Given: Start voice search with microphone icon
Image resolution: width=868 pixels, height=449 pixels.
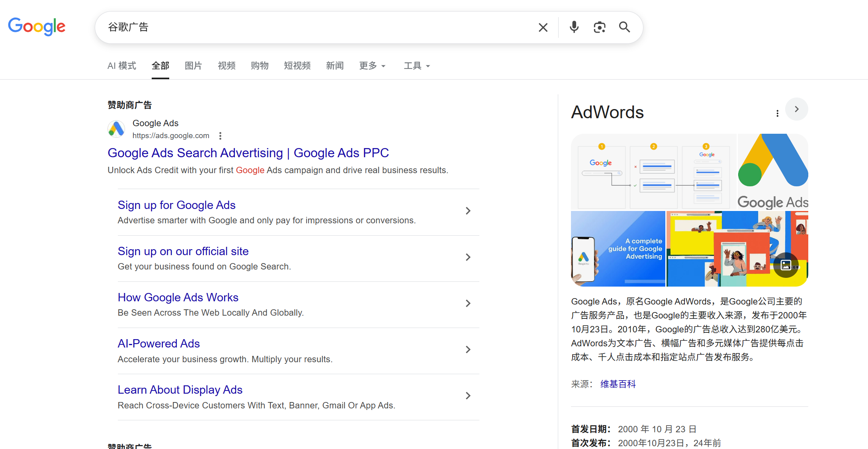Looking at the screenshot, I should point(574,27).
